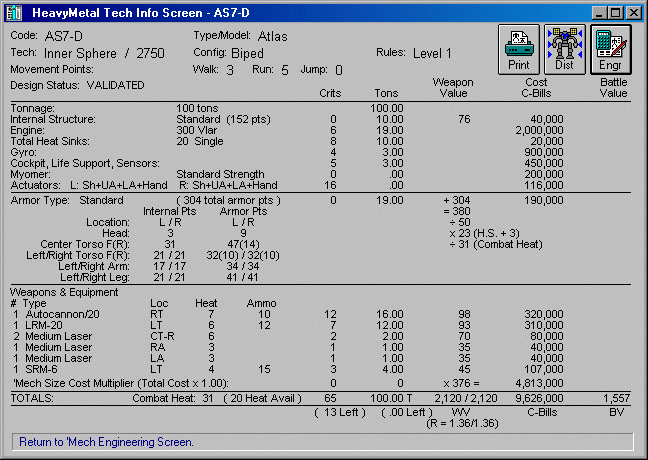Close the HeavyMetal Tech Info window
This screenshot has height=460, width=648.
click(634, 13)
